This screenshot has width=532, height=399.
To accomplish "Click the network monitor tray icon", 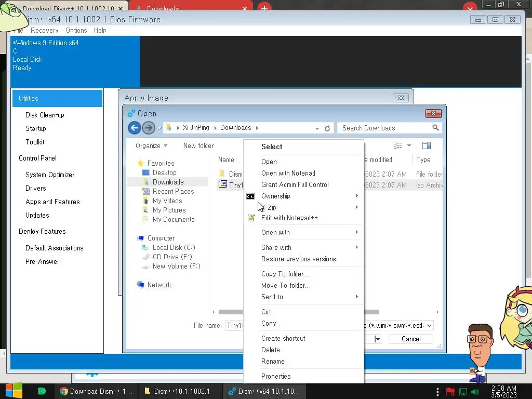I will point(463,392).
